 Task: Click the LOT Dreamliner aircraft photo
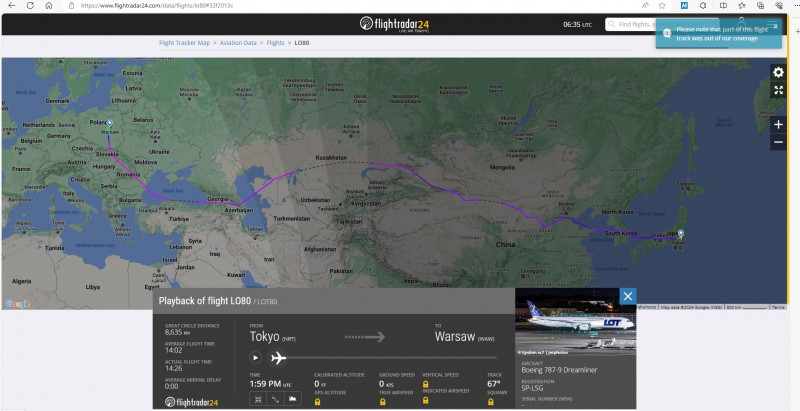point(576,322)
